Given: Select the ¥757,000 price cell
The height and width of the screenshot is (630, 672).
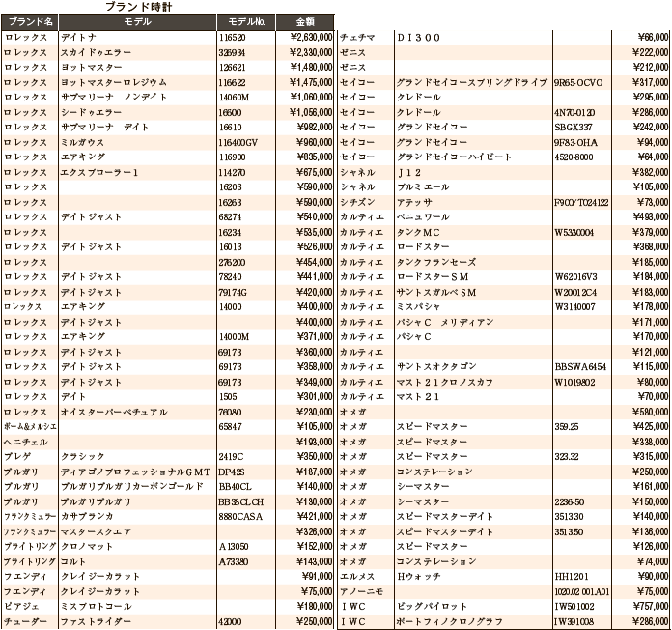Looking at the screenshot, I should click(x=650, y=607).
